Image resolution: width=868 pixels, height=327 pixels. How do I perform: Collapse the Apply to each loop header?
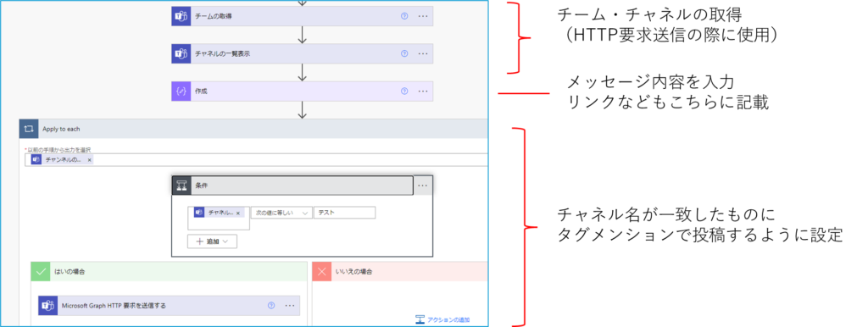click(x=253, y=129)
